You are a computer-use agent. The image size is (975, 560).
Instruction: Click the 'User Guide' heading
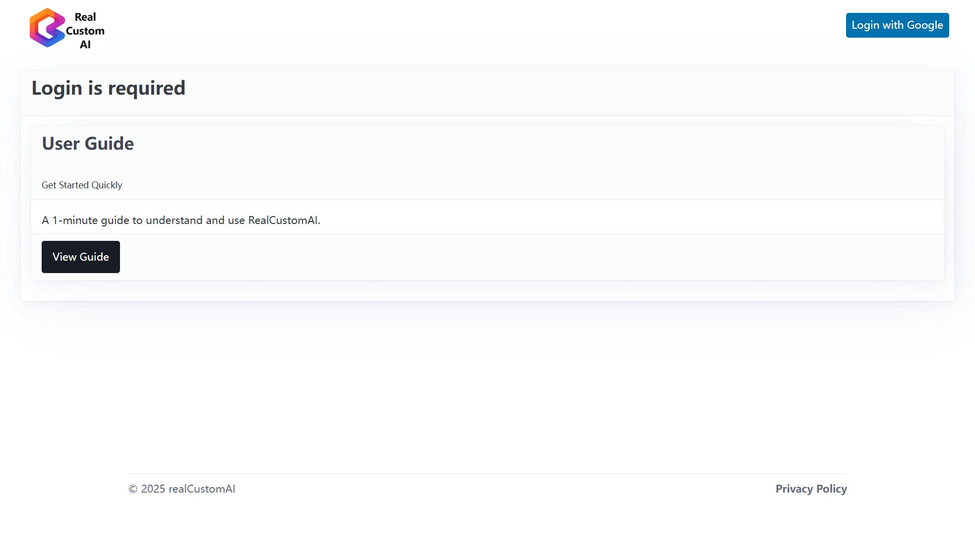click(x=88, y=143)
